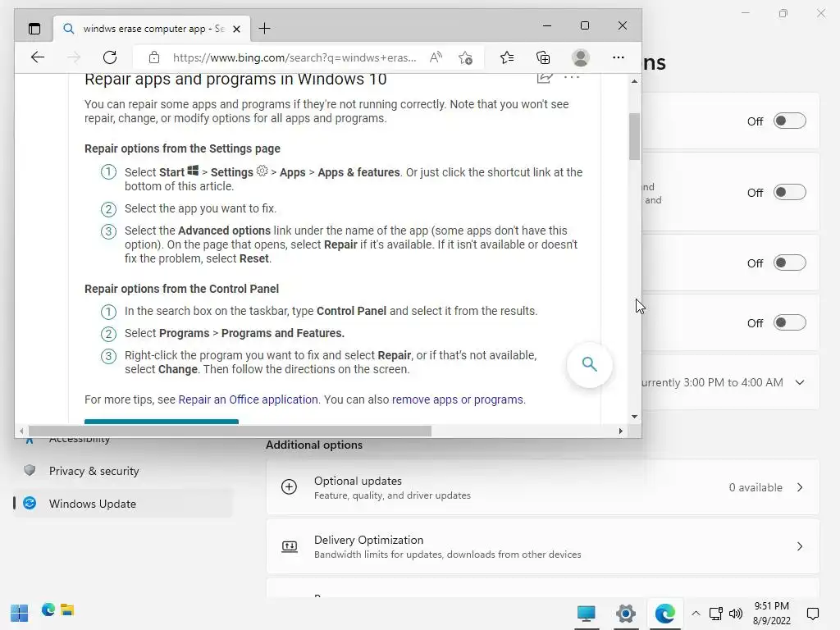Open Delivery Optimization settings
This screenshot has width=840, height=630.
coord(543,546)
